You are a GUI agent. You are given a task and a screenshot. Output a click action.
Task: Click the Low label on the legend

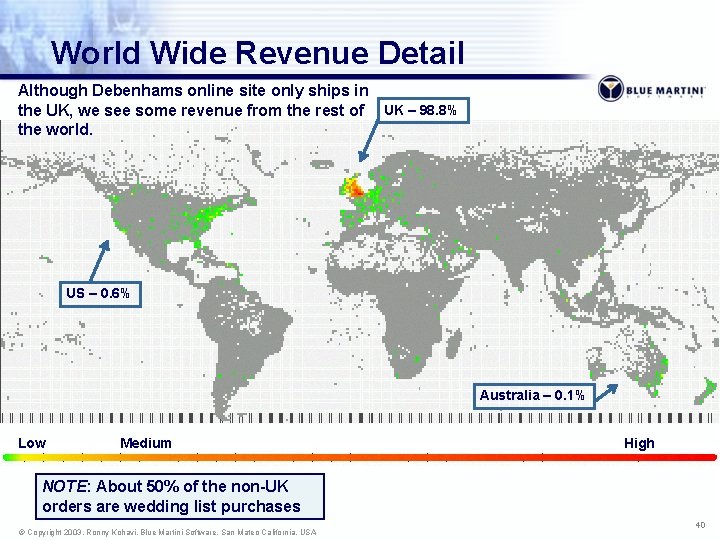click(x=32, y=443)
